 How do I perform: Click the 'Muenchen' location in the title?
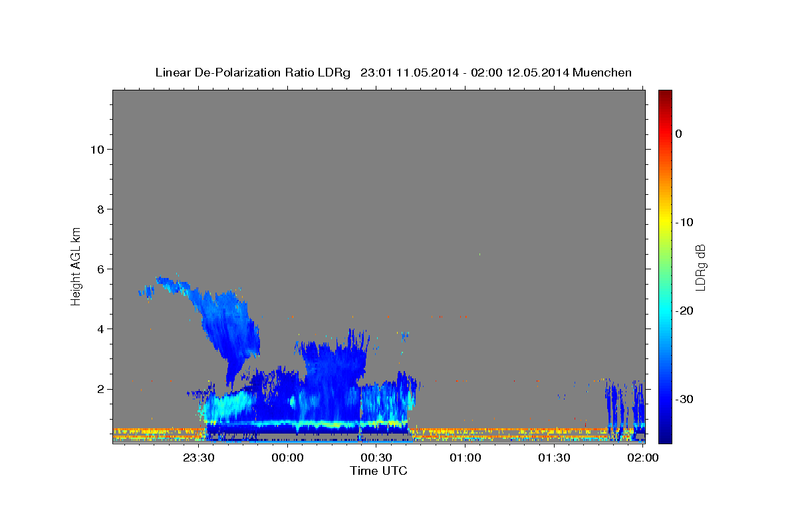point(602,72)
